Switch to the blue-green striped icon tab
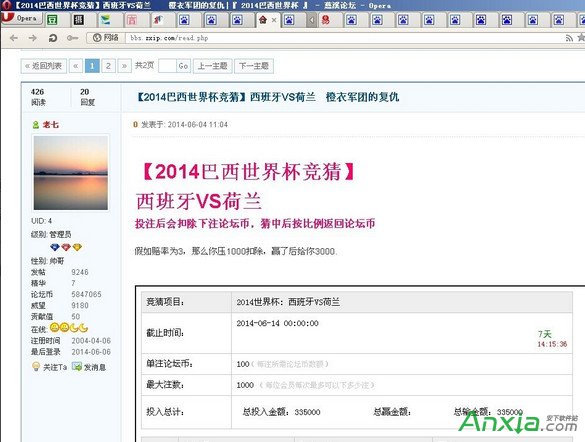This screenshot has height=442, width=585. coord(106,20)
